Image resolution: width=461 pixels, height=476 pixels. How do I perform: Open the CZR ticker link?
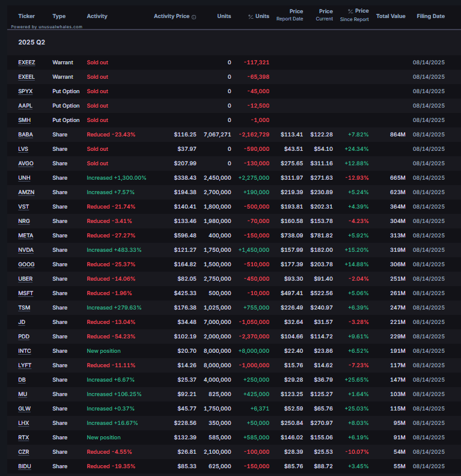click(x=23, y=452)
